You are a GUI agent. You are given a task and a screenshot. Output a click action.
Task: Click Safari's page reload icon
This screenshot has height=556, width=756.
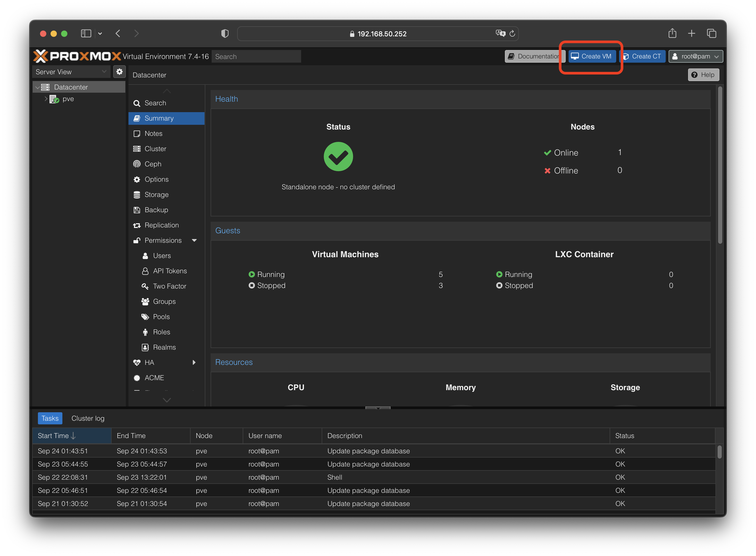[x=512, y=34]
